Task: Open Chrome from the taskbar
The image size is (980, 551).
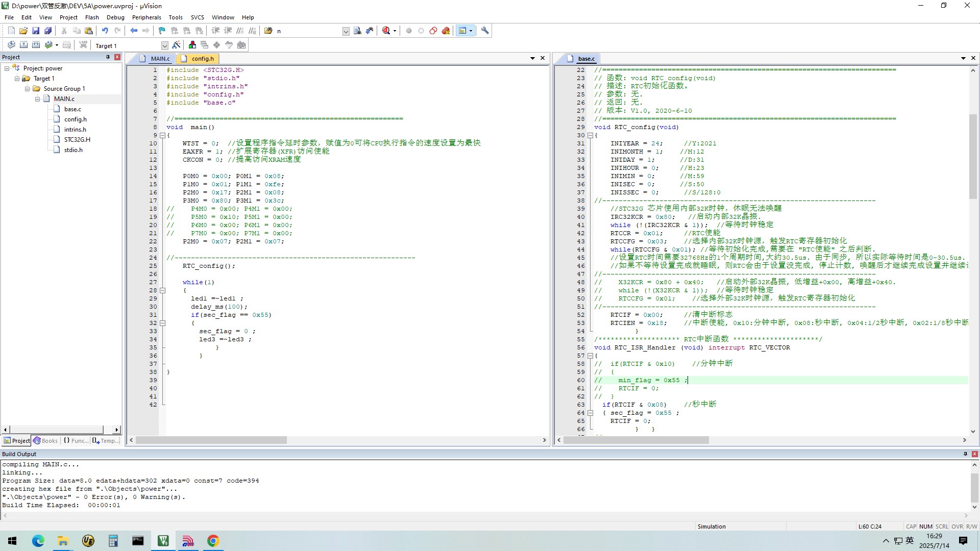Action: [213, 541]
